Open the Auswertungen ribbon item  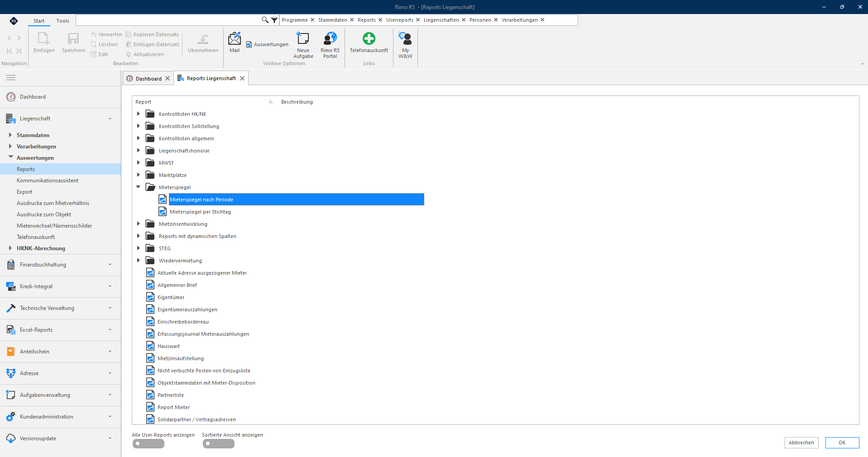click(267, 44)
